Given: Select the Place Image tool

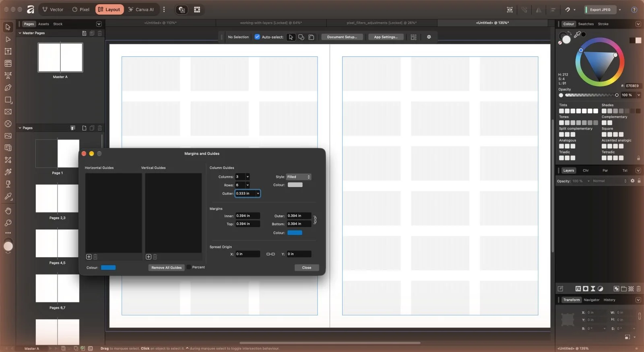Looking at the screenshot, I should [8, 136].
